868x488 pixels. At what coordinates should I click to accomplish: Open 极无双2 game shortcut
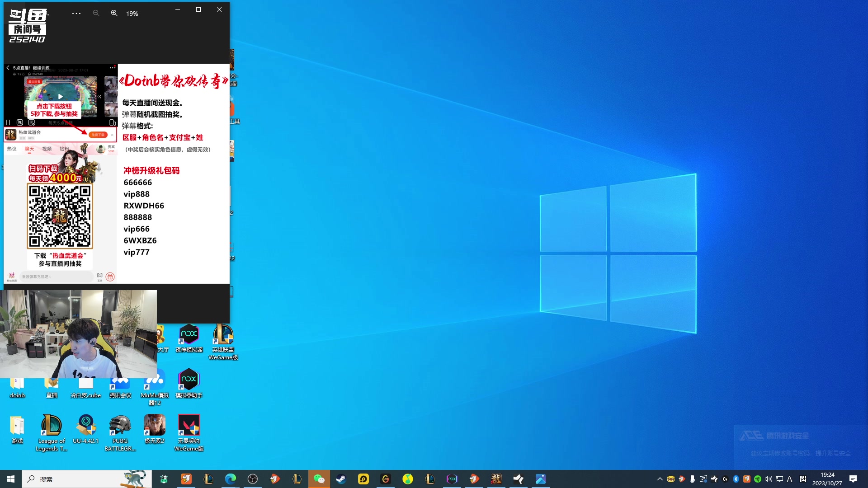tap(155, 429)
